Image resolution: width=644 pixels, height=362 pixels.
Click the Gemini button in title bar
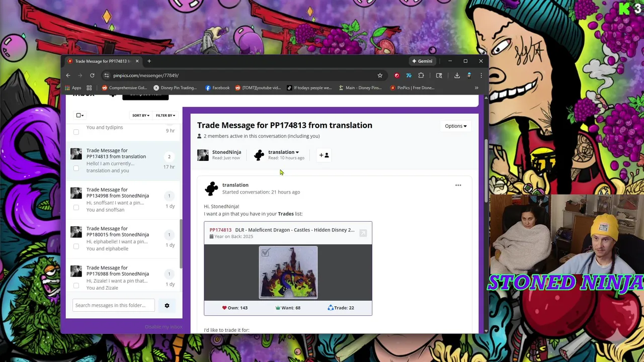(422, 61)
